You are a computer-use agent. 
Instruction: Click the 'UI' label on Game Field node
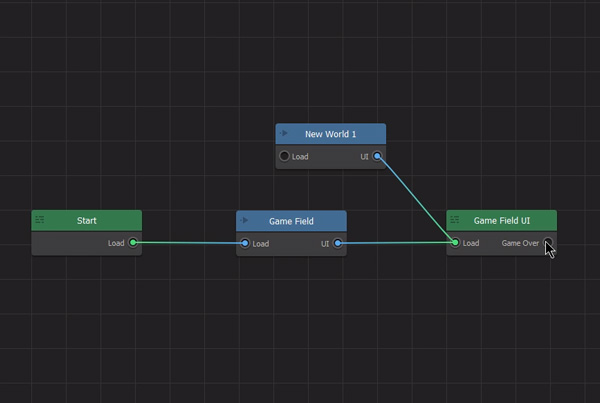point(325,244)
